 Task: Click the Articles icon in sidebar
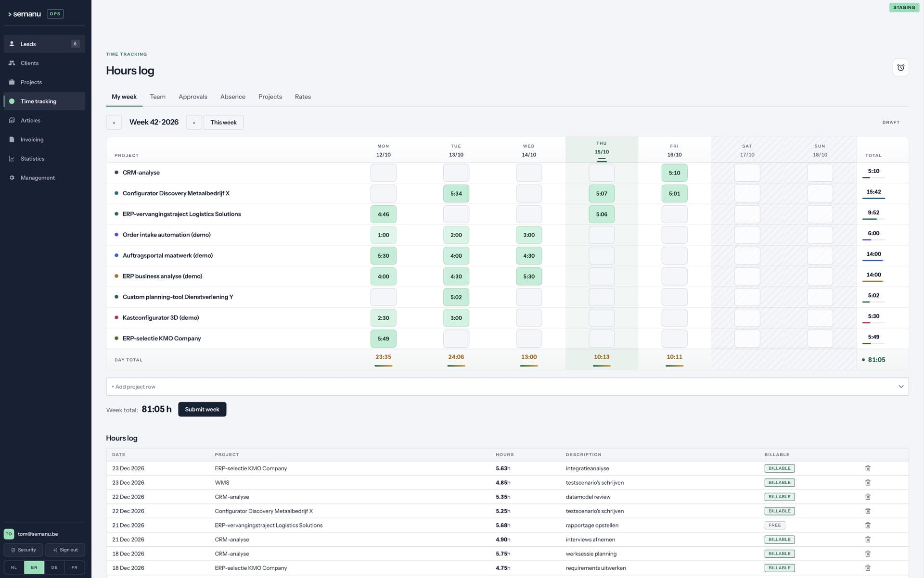click(12, 120)
